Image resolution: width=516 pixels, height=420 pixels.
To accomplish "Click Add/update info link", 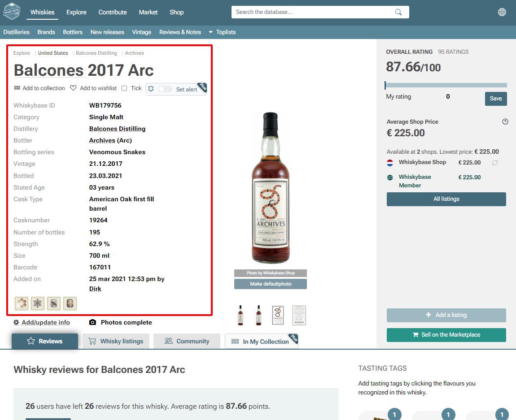I will [46, 322].
